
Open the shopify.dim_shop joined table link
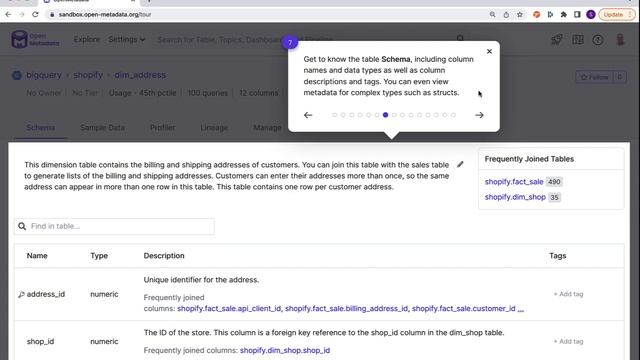coord(515,197)
